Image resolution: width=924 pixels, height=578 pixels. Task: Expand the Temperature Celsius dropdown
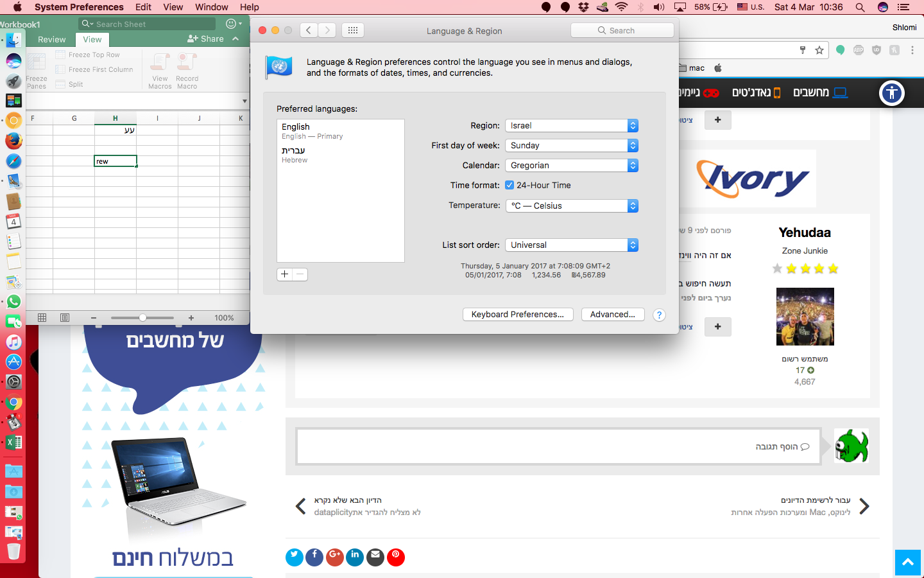tap(572, 206)
